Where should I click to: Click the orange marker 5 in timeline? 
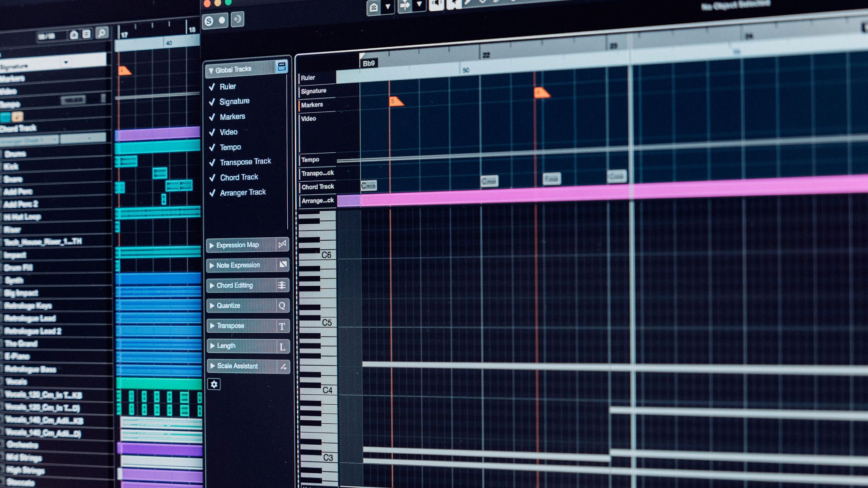pos(395,102)
